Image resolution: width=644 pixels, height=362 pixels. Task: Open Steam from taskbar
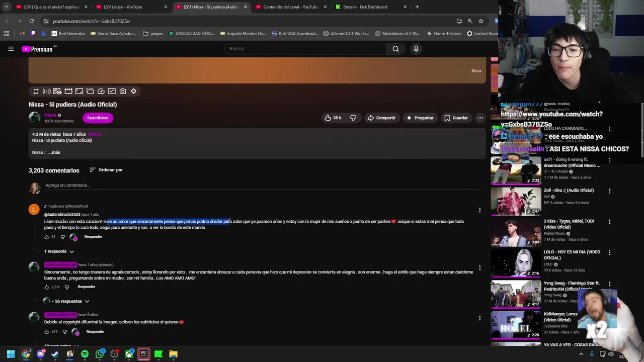tap(55, 354)
